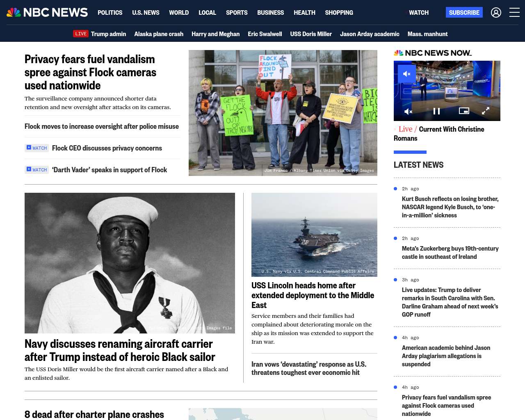Open the Iran vows 'devastating' response story
The height and width of the screenshot is (420, 525).
pos(309,368)
